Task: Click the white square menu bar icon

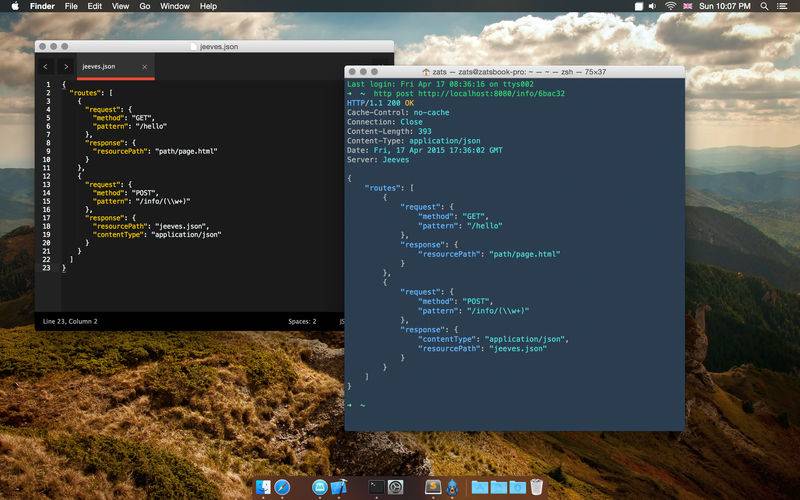Action: click(638, 7)
